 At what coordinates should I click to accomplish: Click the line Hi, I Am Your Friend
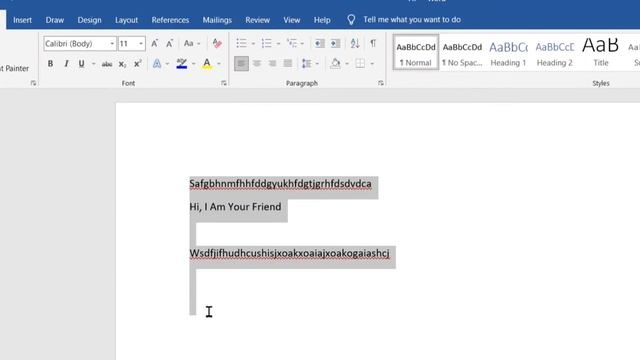[235, 207]
